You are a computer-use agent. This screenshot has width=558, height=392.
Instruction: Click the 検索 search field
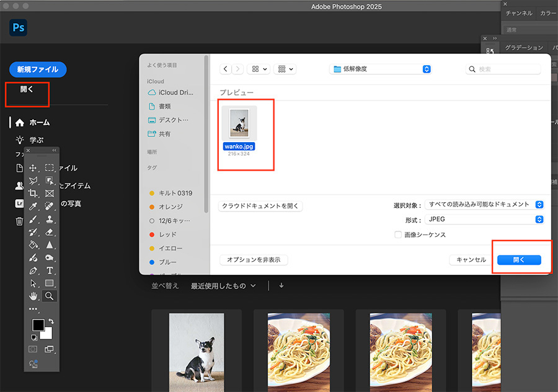coord(503,69)
